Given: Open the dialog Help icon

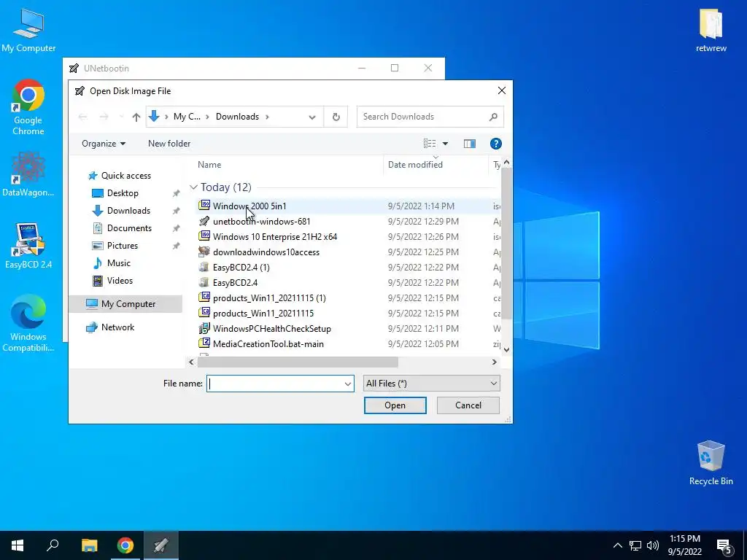Looking at the screenshot, I should (495, 144).
